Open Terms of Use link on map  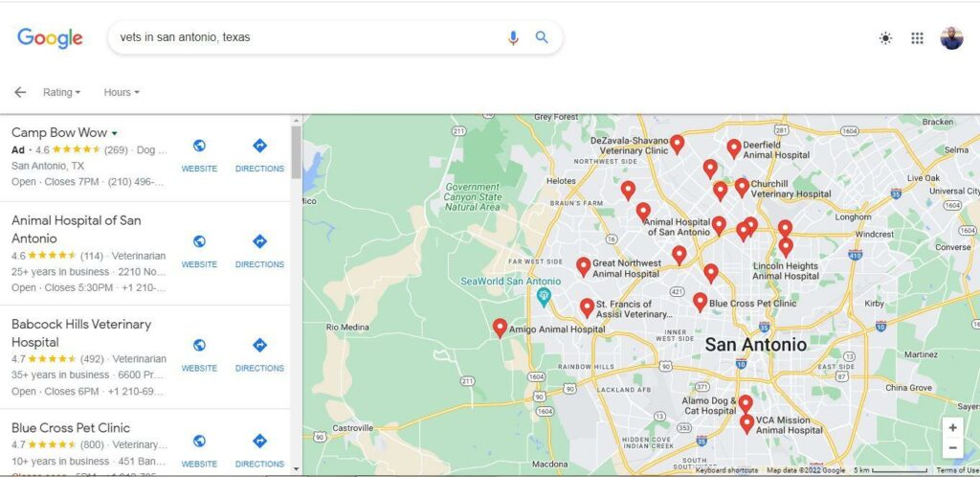[x=957, y=470]
